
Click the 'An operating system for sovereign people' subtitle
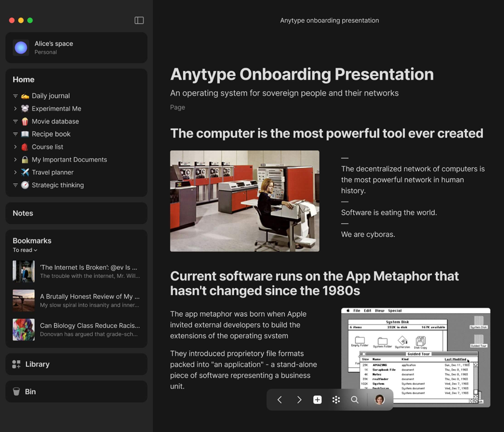[x=284, y=93]
